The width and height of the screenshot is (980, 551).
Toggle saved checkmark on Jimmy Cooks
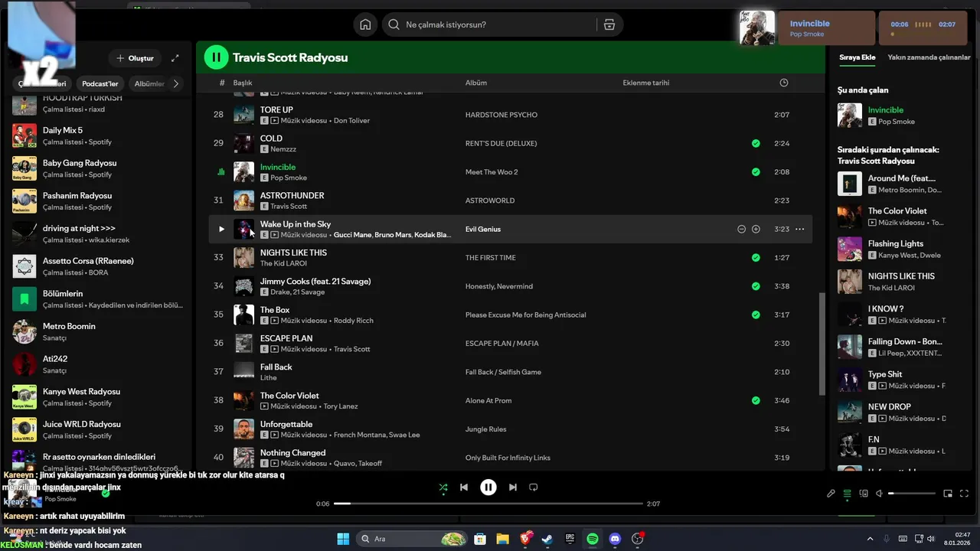pos(756,286)
